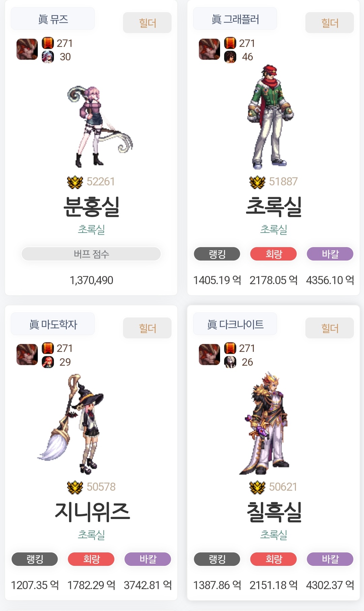Select the purple 바칼 tab on 칠흑실 card
The height and width of the screenshot is (611, 364).
click(330, 559)
